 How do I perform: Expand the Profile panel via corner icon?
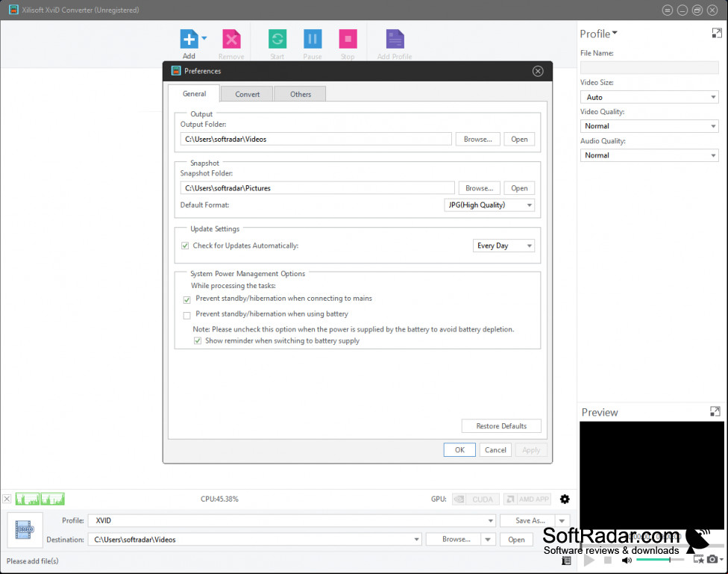click(716, 33)
